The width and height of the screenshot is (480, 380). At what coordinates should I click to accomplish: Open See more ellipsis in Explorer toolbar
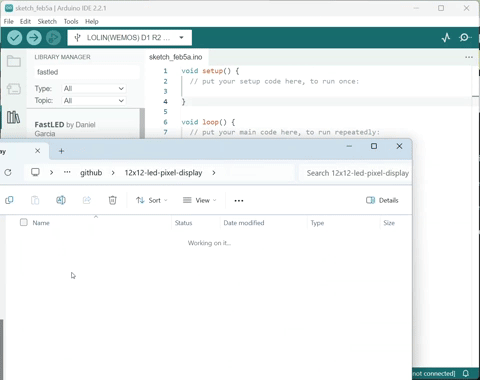click(x=239, y=200)
